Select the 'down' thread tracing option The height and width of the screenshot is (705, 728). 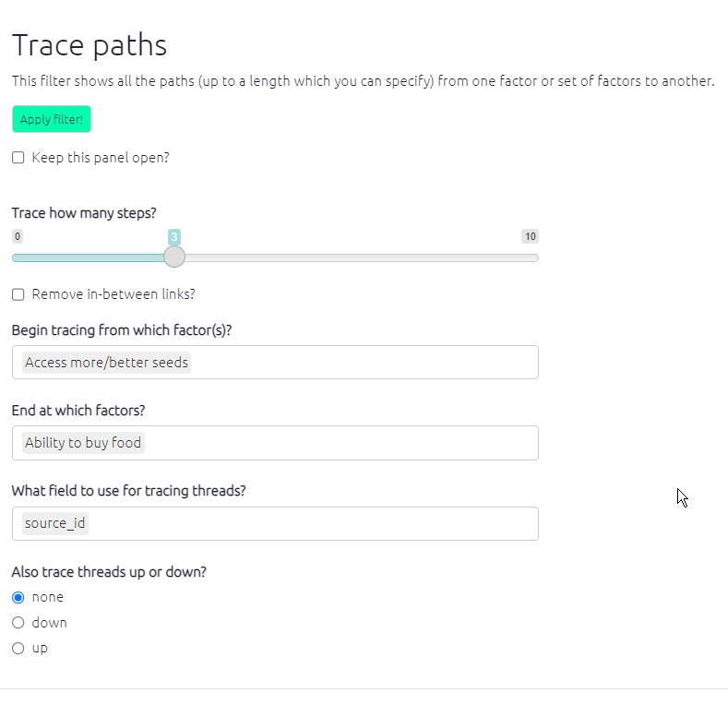pyautogui.click(x=18, y=623)
